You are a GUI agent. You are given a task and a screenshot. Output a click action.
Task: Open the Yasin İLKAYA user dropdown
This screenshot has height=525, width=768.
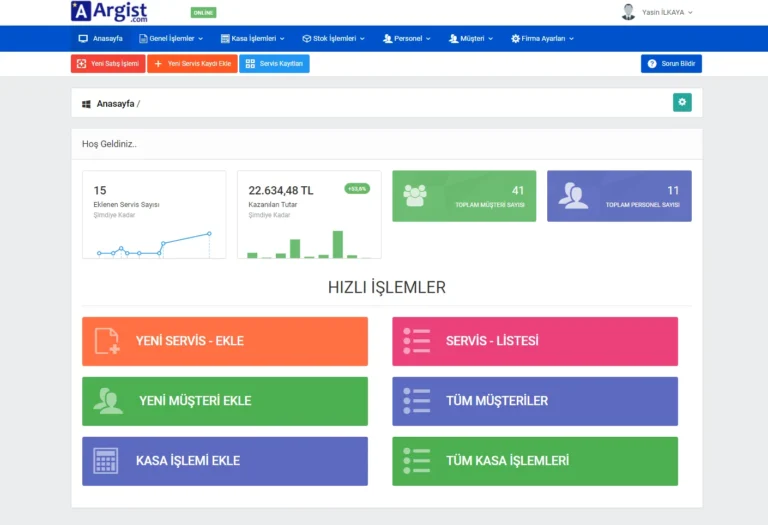tap(667, 12)
